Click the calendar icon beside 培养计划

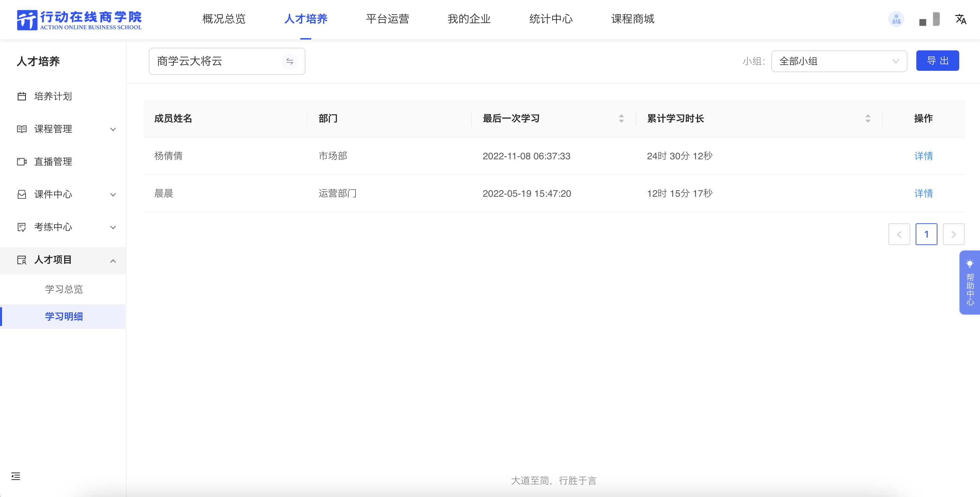pyautogui.click(x=22, y=96)
